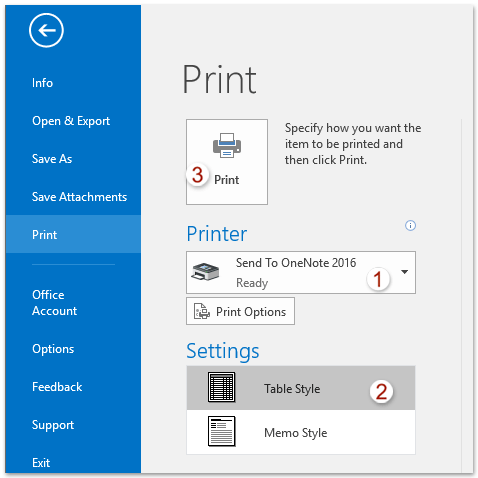Open Office Account page

(55, 303)
